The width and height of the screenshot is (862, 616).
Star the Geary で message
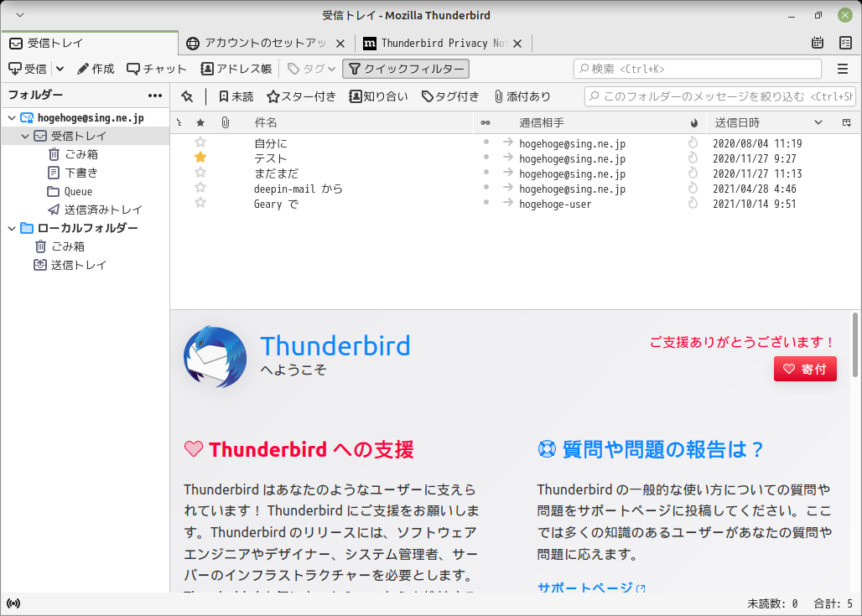point(200,203)
